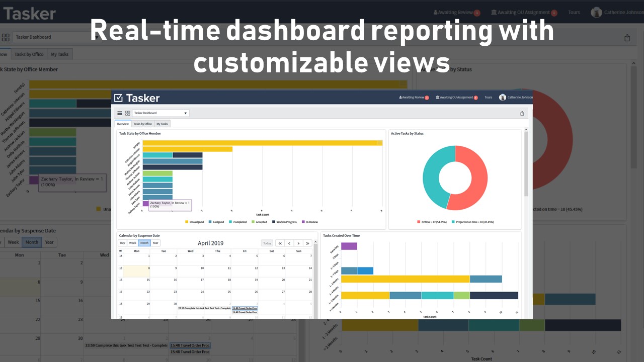
Task: Click the Unassigned yellow legend swatch
Action: click(x=187, y=222)
